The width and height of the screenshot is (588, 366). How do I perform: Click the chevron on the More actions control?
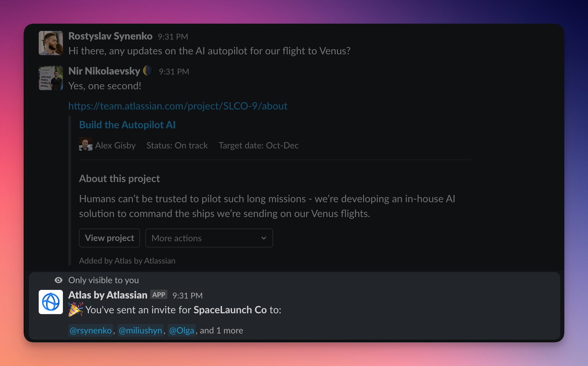[x=264, y=238]
